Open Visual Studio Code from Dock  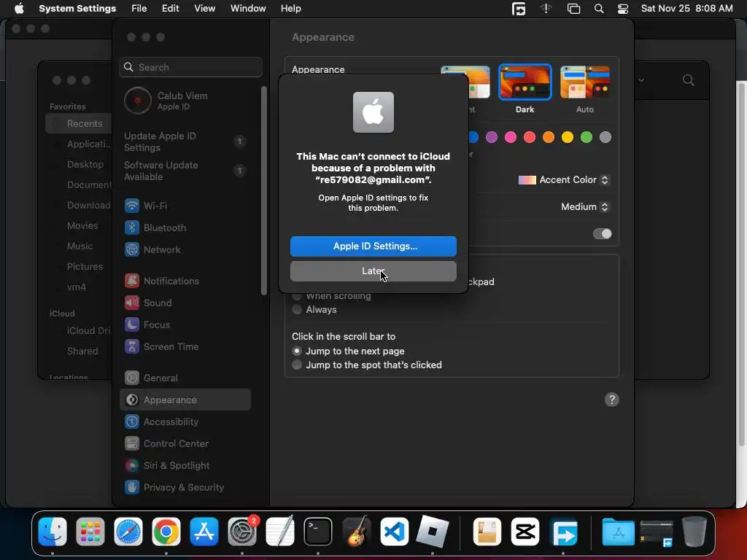click(x=394, y=532)
